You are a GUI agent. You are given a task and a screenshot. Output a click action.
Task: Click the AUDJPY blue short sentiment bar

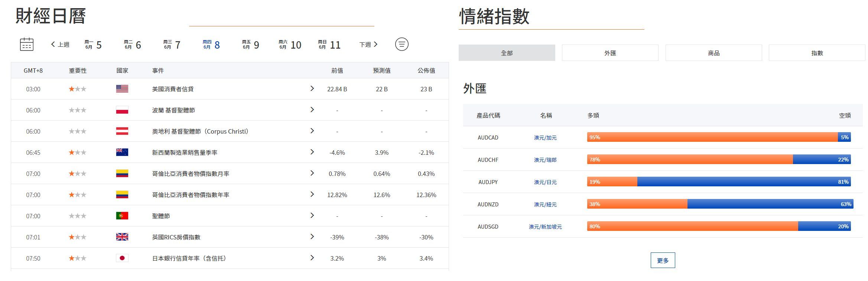(743, 182)
